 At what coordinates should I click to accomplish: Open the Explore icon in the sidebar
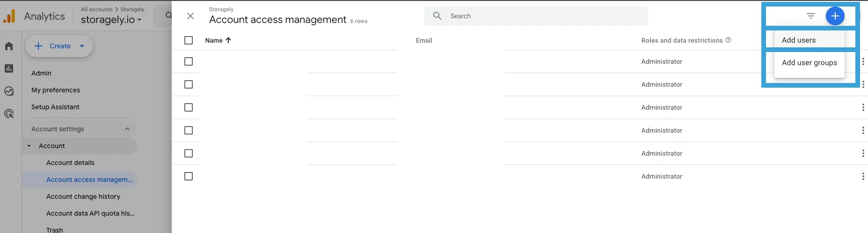click(x=9, y=91)
